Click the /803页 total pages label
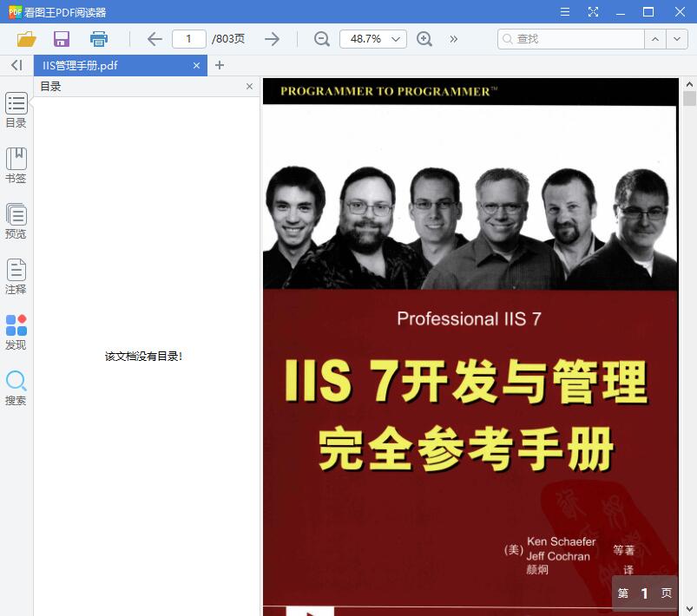 [228, 39]
